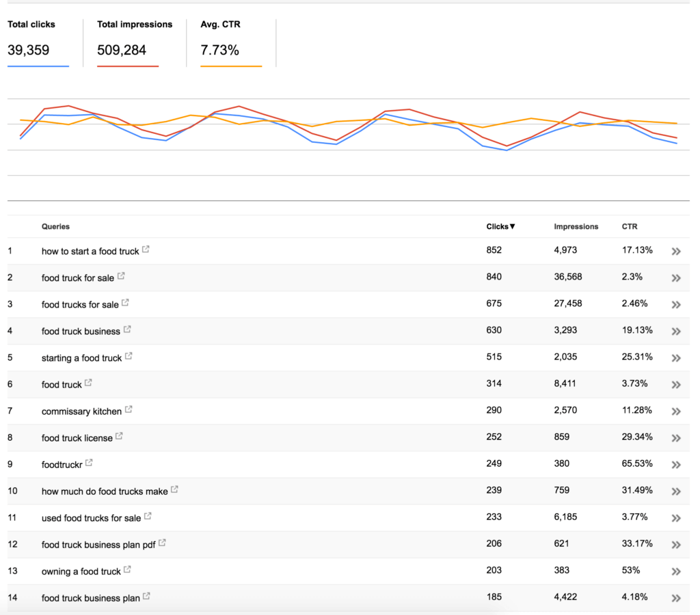The height and width of the screenshot is (615, 700).
Task: Open external link icon beside 'food trucks for sale'
Action: pyautogui.click(x=126, y=303)
